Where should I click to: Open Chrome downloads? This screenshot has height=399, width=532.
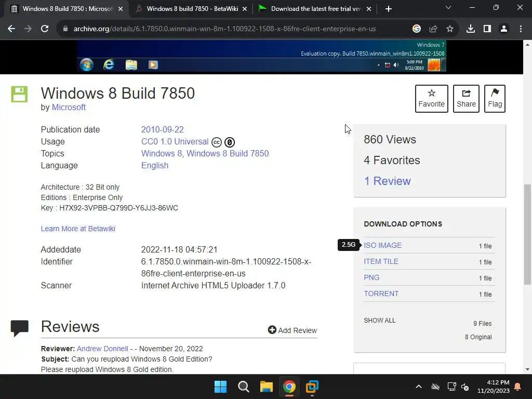pyautogui.click(x=471, y=29)
